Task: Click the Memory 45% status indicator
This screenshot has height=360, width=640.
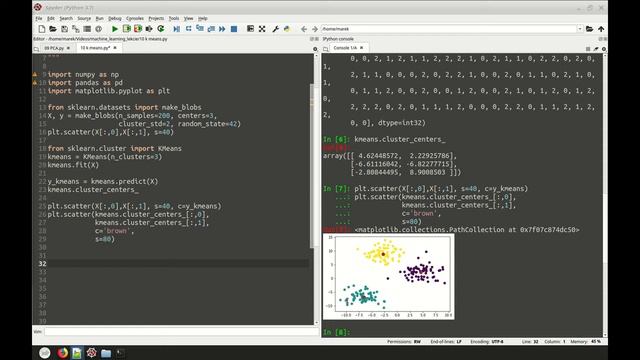Action: click(x=585, y=342)
